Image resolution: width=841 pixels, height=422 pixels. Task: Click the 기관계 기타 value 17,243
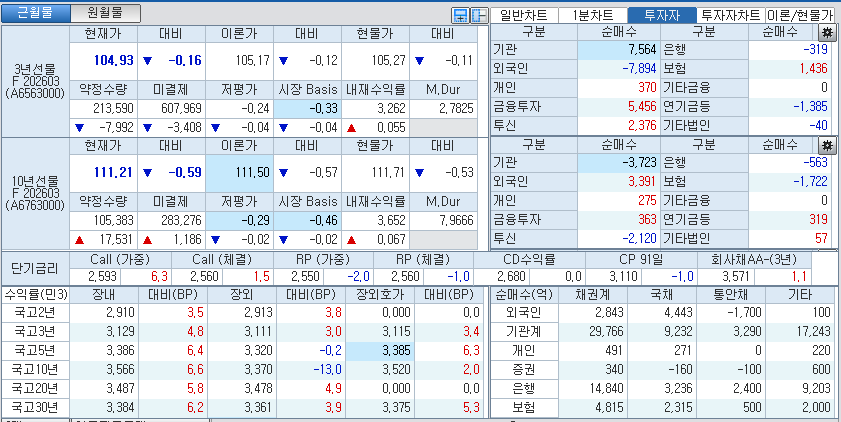(813, 332)
